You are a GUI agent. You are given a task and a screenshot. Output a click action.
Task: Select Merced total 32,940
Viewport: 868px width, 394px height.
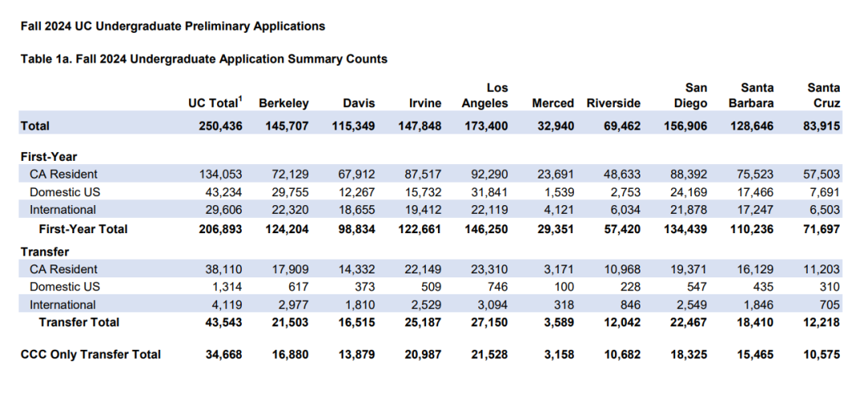(555, 125)
